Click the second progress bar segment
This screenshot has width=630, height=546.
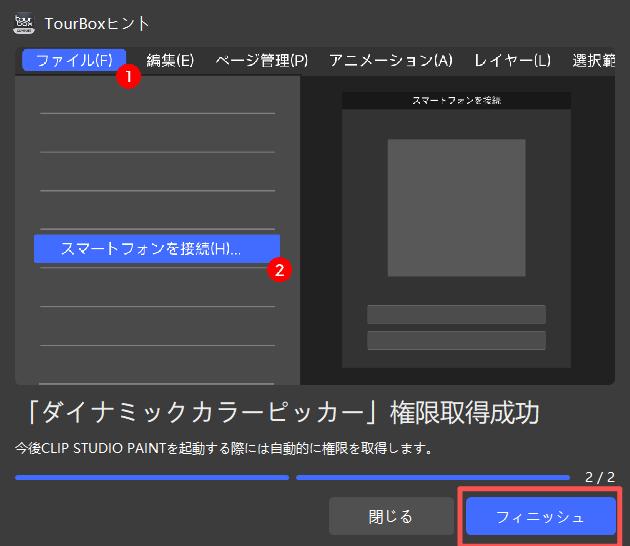click(432, 478)
